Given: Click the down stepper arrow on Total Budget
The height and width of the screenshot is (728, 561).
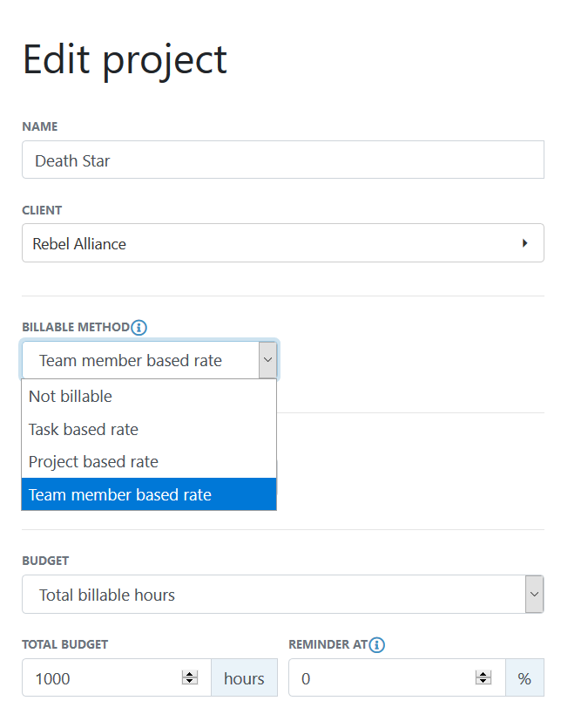Looking at the screenshot, I should [x=190, y=682].
